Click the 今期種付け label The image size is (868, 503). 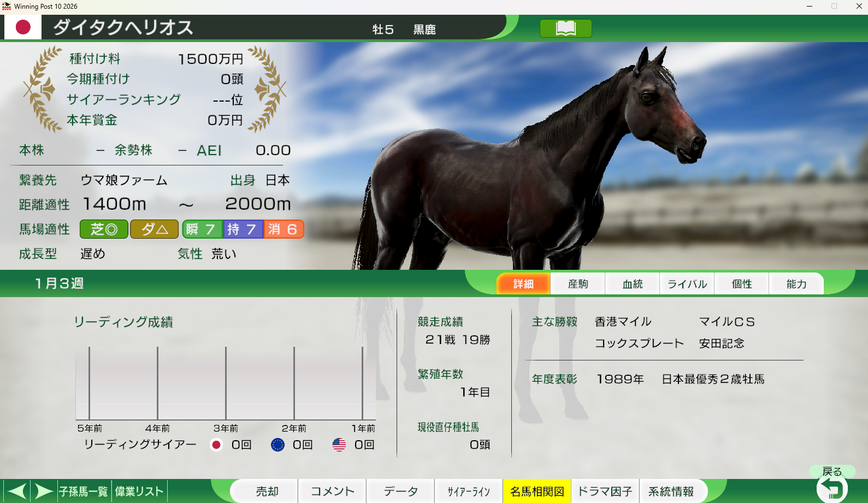click(x=98, y=79)
